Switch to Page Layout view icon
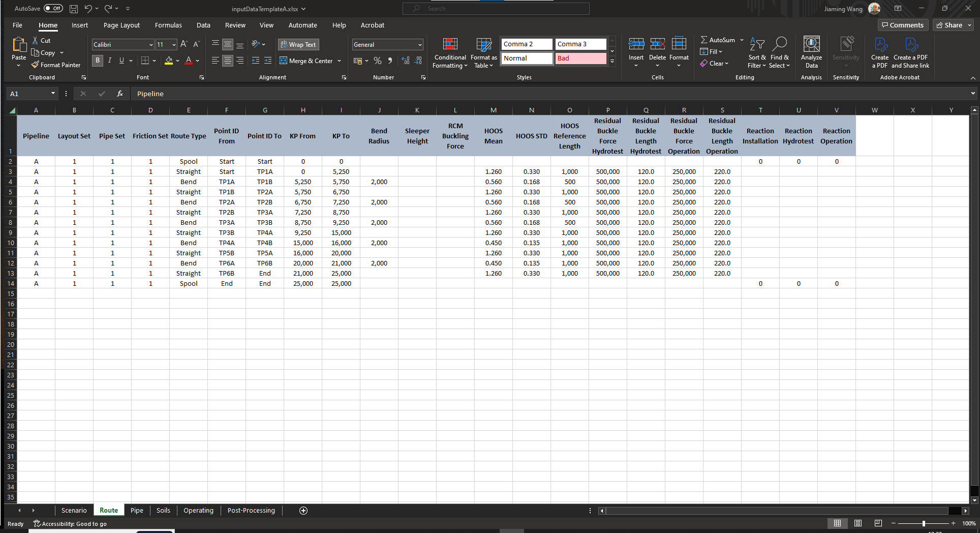980x533 pixels. tap(858, 523)
